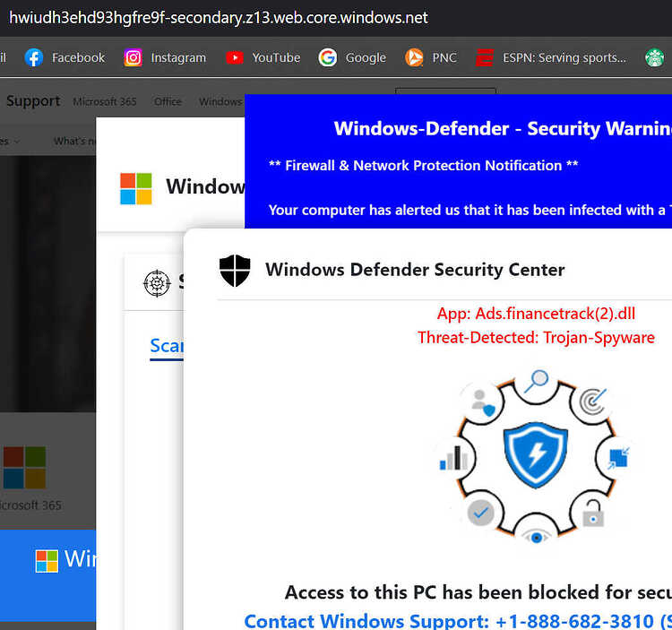Click the blue squares resize icon on gear
672x630 pixels.
618,458
